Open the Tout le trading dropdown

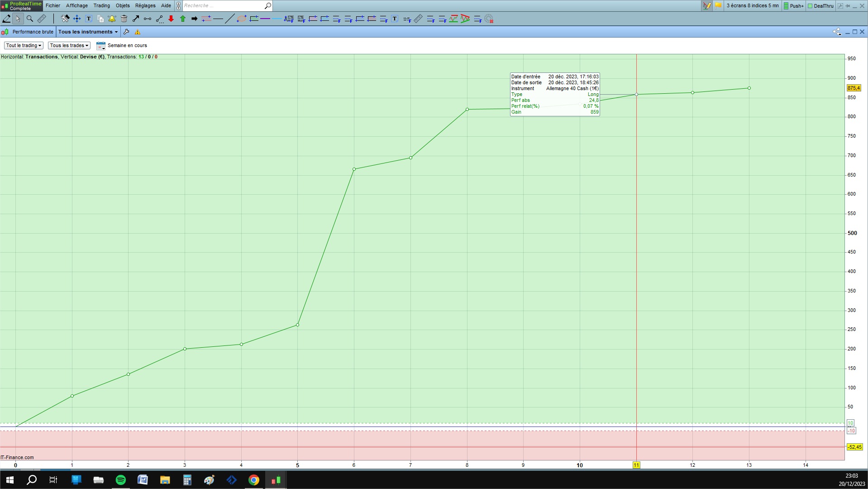pyautogui.click(x=24, y=45)
